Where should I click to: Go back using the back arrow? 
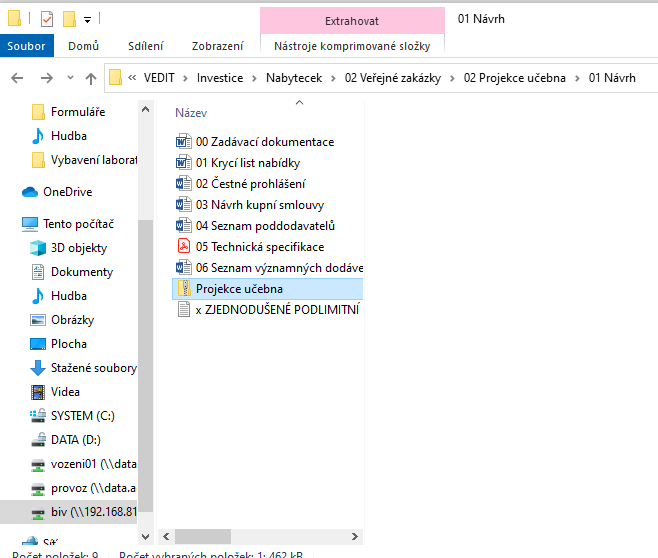point(17,78)
